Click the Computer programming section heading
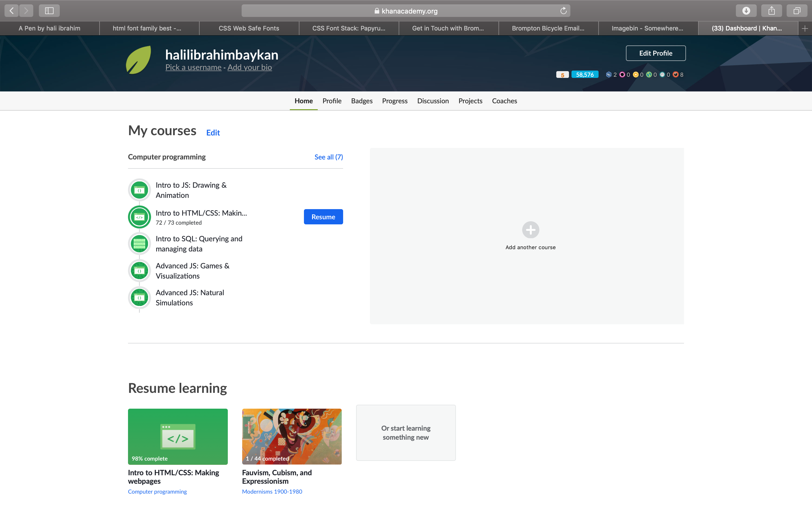Screen dimensions: 812x508 pos(167,157)
